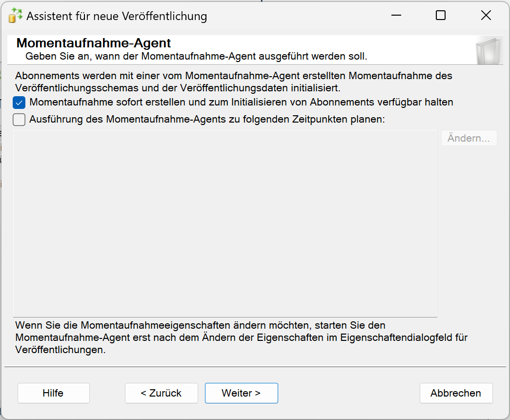
Task: Close the wizard window
Action: (486, 15)
